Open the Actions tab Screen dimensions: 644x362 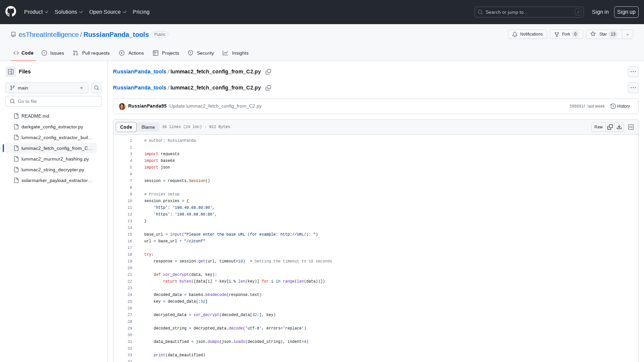click(131, 53)
